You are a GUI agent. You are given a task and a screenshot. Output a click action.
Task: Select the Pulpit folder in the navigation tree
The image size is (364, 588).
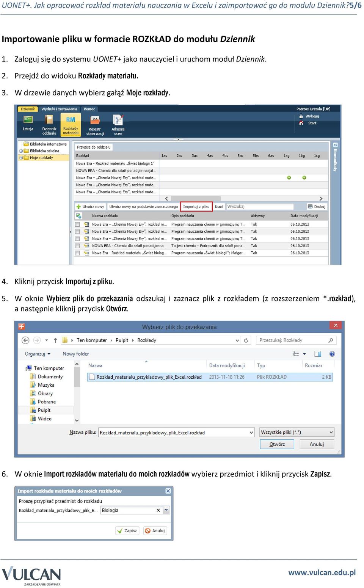[x=41, y=410]
